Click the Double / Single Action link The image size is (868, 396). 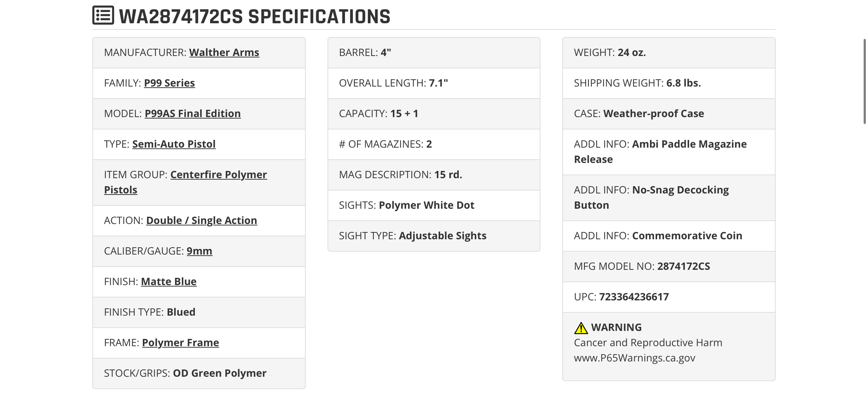[x=201, y=220]
